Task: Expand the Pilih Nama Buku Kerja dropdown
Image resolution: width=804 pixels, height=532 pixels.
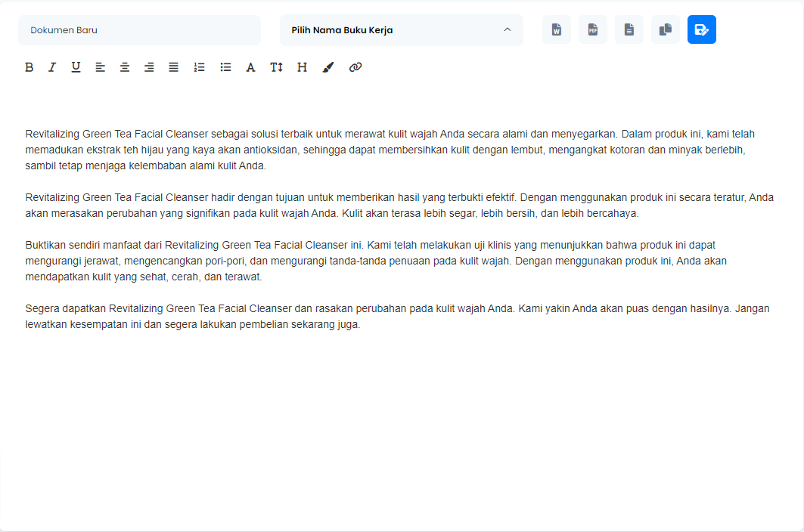Action: [x=401, y=30]
